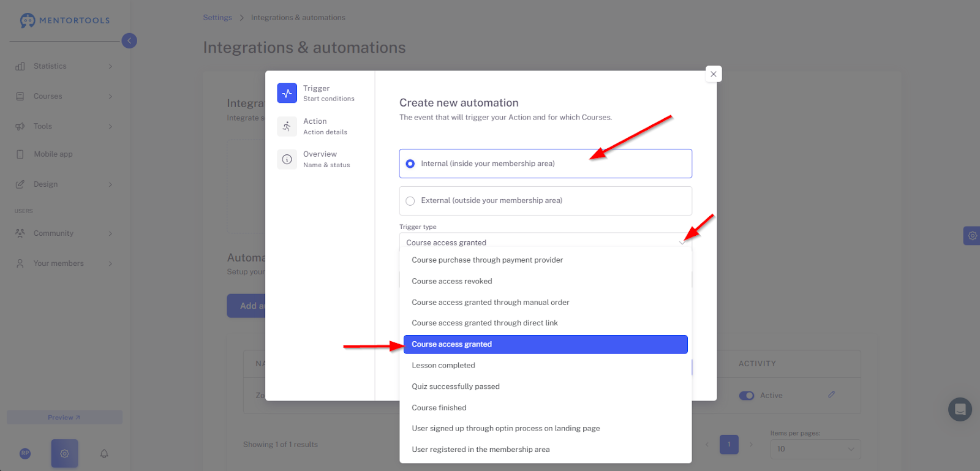Click the ACTIVITY column header
This screenshot has height=471, width=980.
757,364
